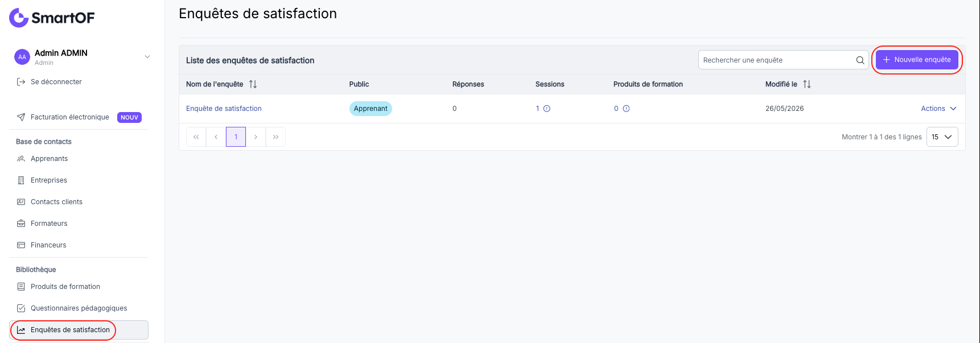Open Contacts clients in the sidebar
The height and width of the screenshot is (343, 980).
pyautogui.click(x=56, y=202)
